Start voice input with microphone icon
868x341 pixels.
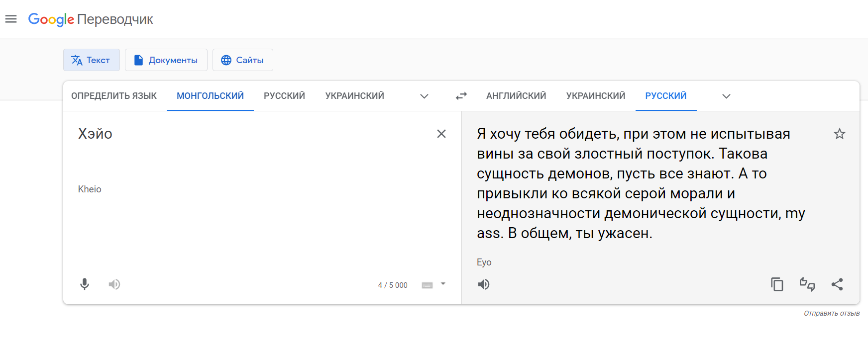click(x=85, y=284)
